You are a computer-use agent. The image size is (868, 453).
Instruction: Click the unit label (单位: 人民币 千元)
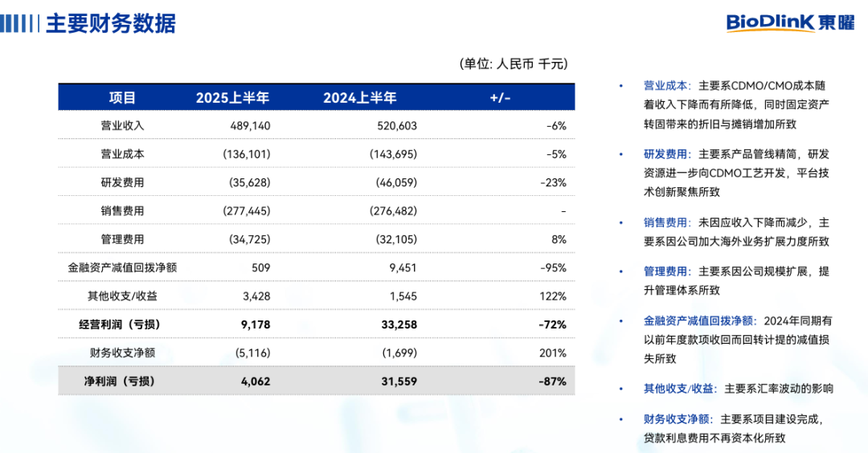[514, 63]
